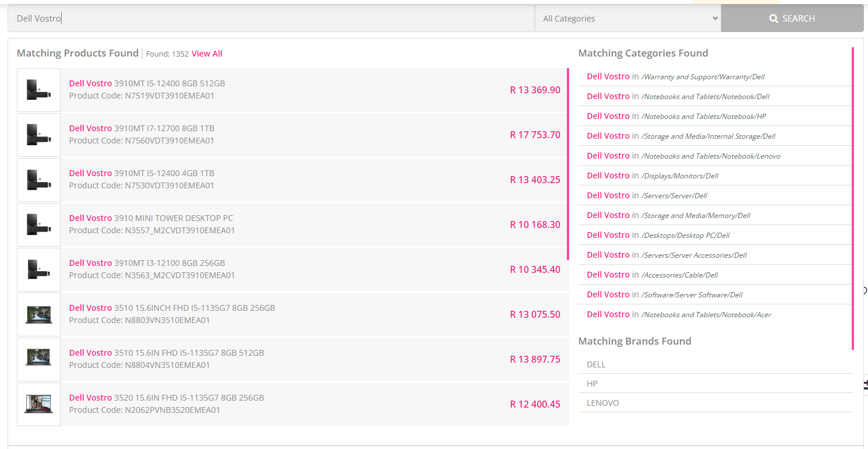Click price R 13 075.50

(x=535, y=314)
